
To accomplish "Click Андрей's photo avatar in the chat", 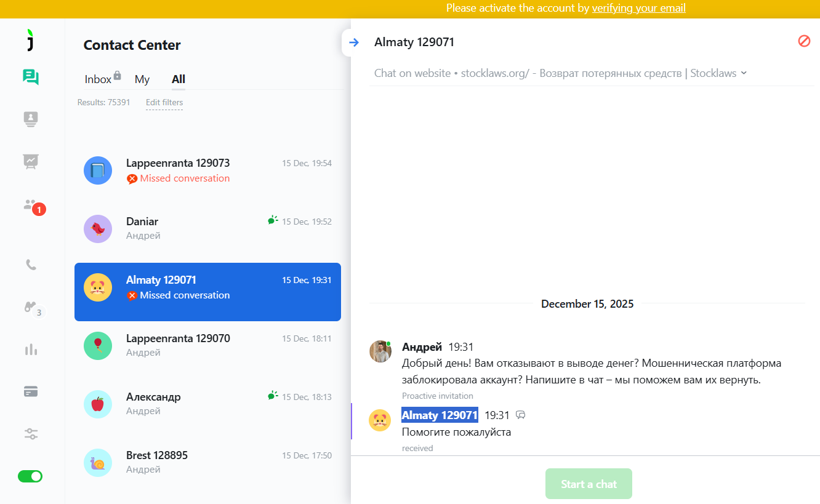I will 380,351.
